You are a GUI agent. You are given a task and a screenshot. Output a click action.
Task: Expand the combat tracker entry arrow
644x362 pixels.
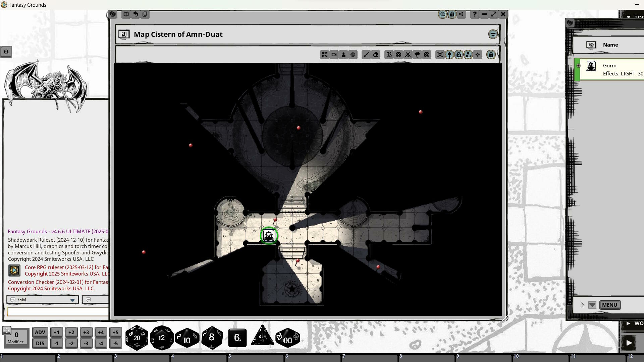[x=582, y=305]
